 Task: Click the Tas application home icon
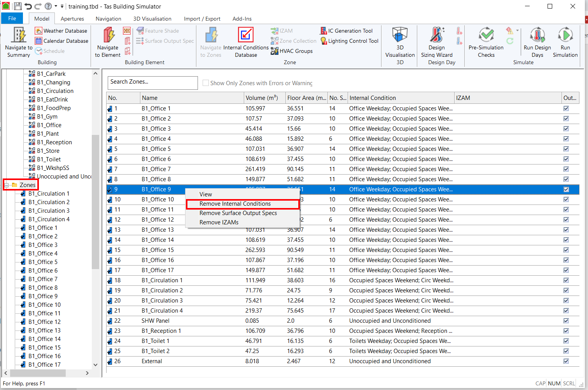6,6
